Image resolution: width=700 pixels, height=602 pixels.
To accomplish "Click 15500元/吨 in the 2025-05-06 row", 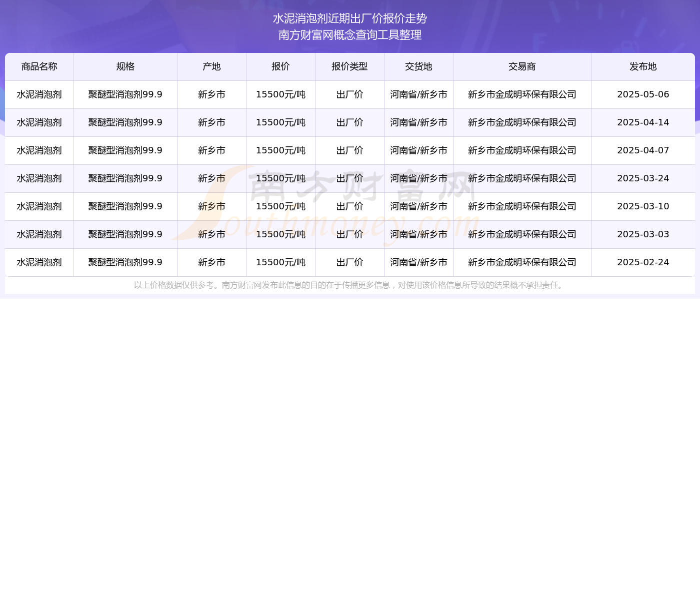I will click(280, 94).
